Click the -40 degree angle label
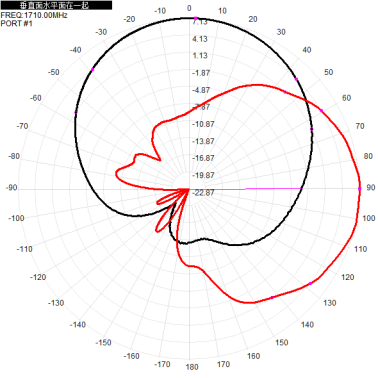 tap(75, 50)
